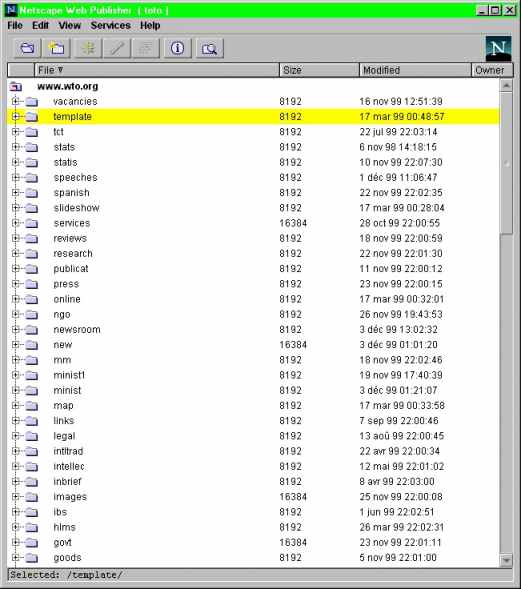Click the open folder toolbar icon
Screen dimensions: 521x589
pos(27,48)
